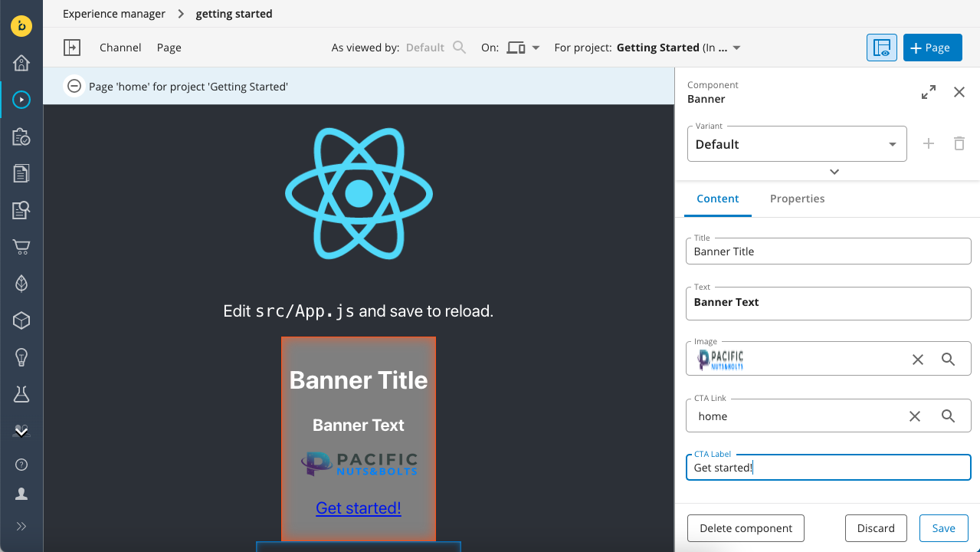Open the help question mark icon
The width and height of the screenshot is (980, 552).
pyautogui.click(x=21, y=465)
